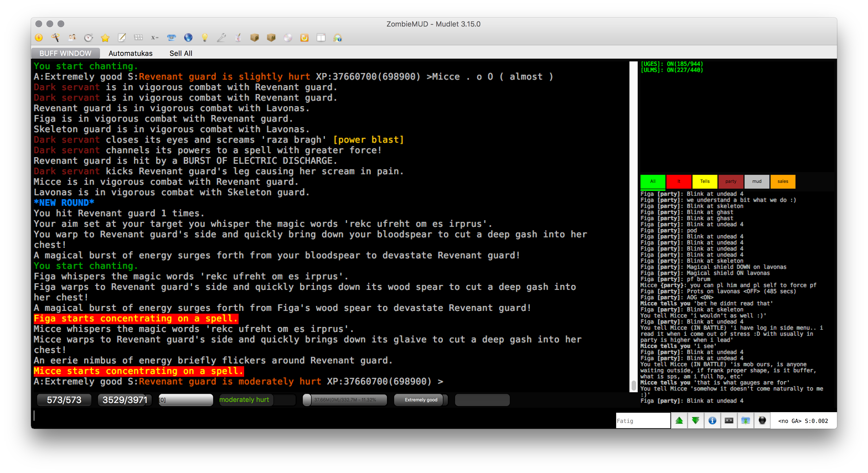This screenshot has height=473, width=868.
Task: Open the Scripts editor (notepad with pencil)
Action: tap(122, 38)
